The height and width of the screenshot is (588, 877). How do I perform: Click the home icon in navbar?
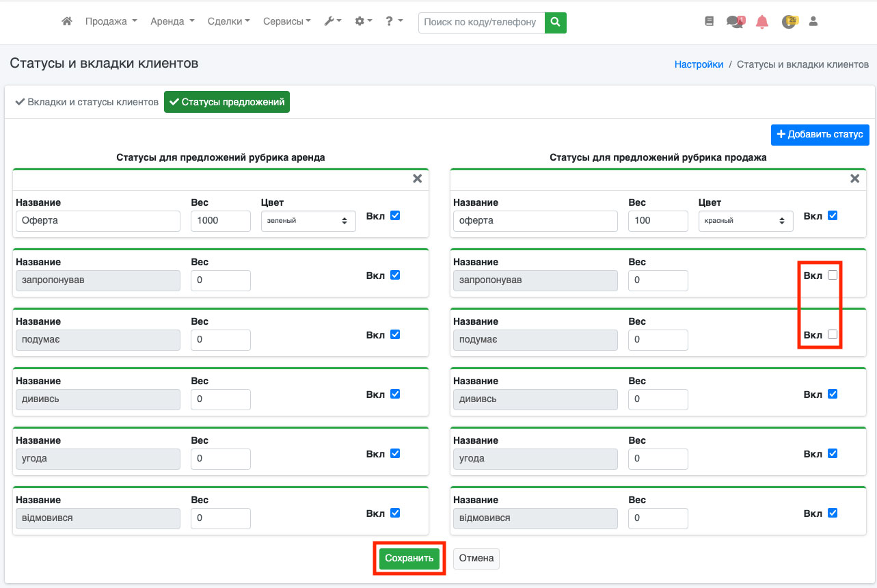(x=66, y=22)
